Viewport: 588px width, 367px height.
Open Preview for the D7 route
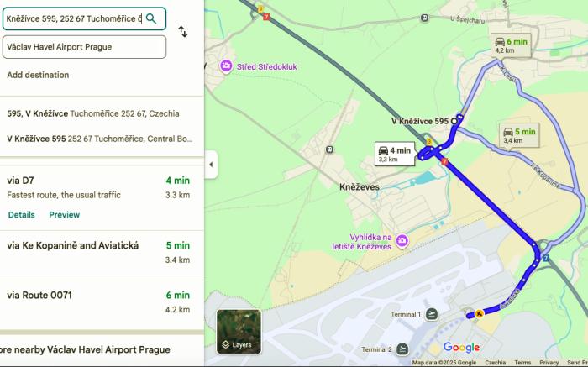[x=64, y=215]
